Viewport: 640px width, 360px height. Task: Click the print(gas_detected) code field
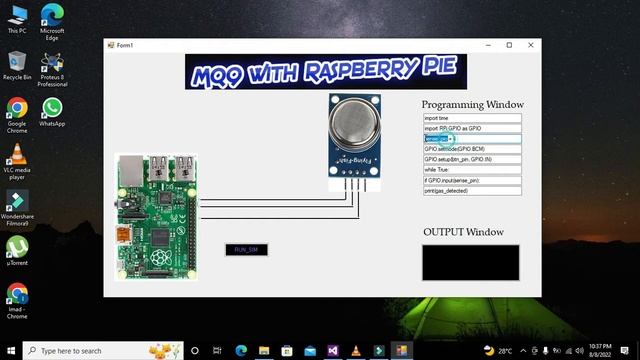472,191
